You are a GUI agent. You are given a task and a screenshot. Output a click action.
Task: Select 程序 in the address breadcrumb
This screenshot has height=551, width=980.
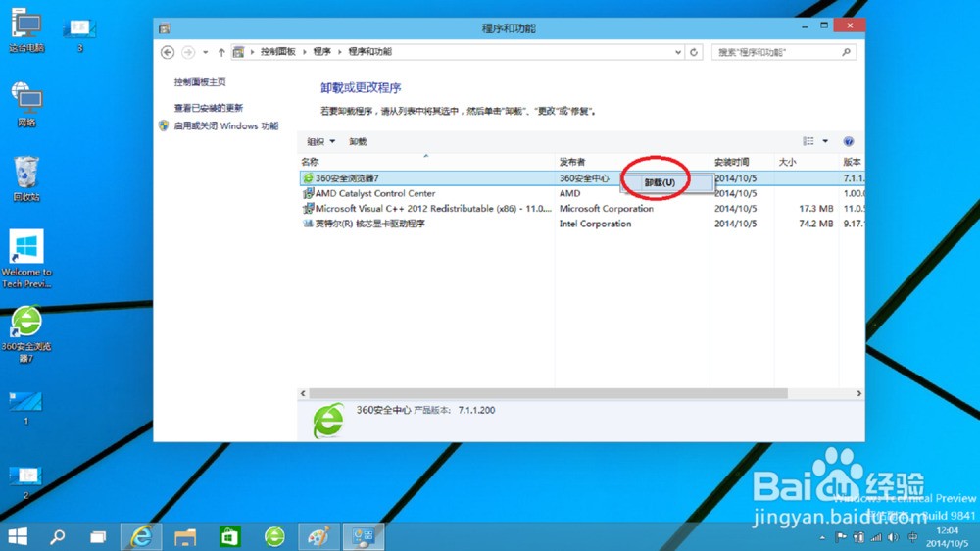[x=321, y=52]
